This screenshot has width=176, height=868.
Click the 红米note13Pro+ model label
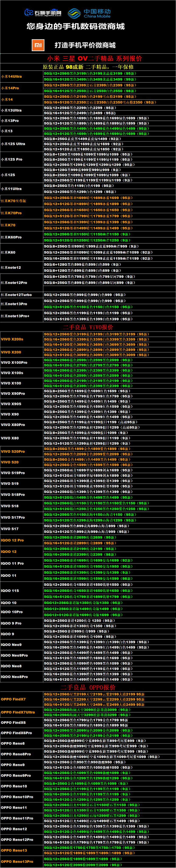(x=15, y=316)
